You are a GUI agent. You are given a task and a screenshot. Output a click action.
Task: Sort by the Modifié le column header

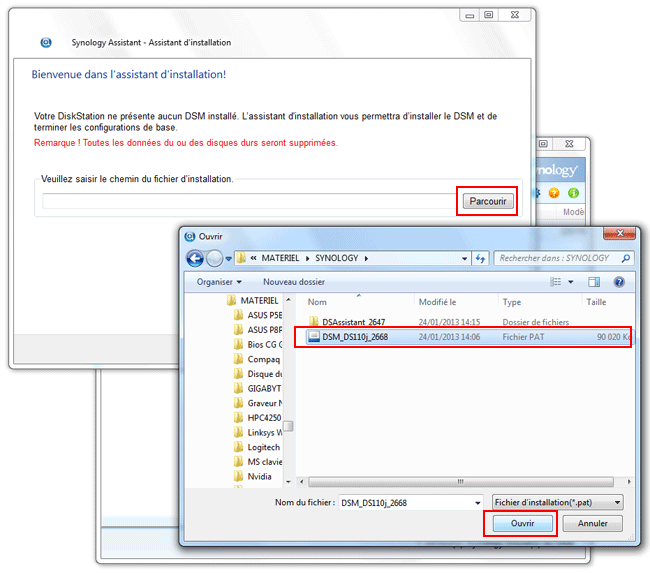pos(438,302)
